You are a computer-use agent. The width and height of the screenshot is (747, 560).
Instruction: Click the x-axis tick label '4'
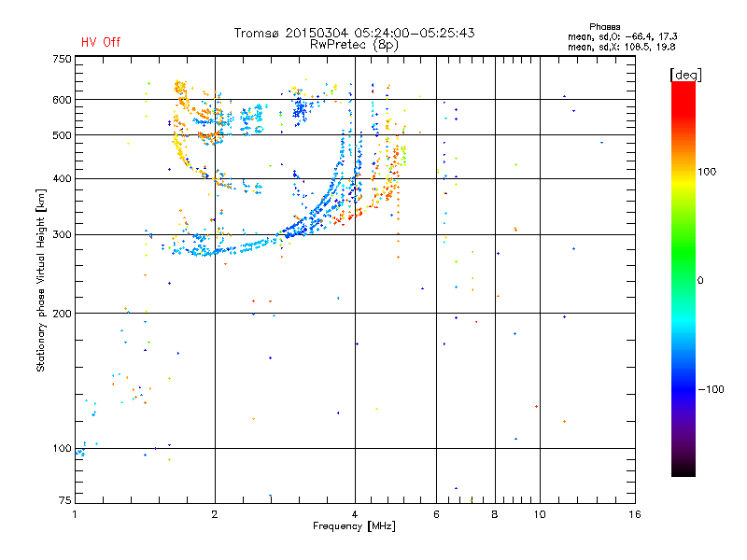tap(355, 514)
